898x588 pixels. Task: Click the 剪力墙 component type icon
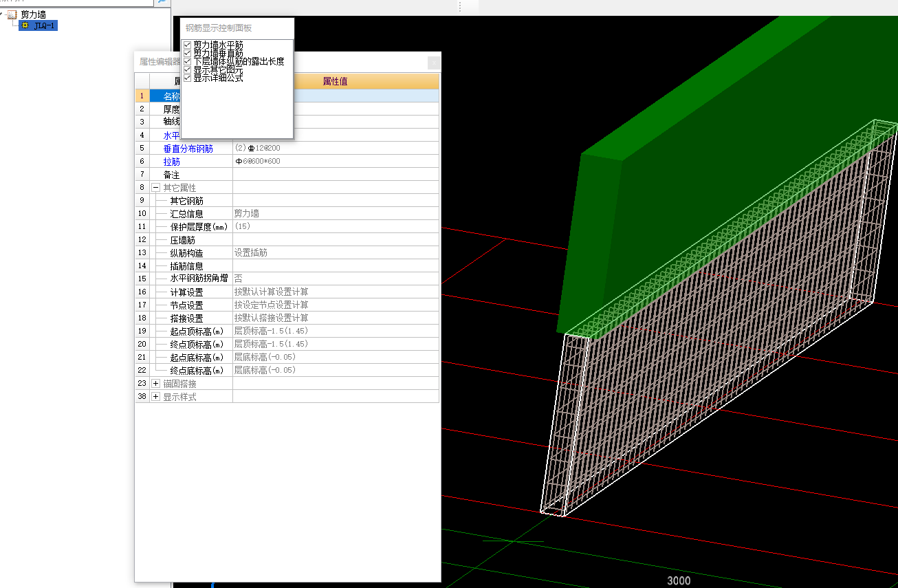12,14
